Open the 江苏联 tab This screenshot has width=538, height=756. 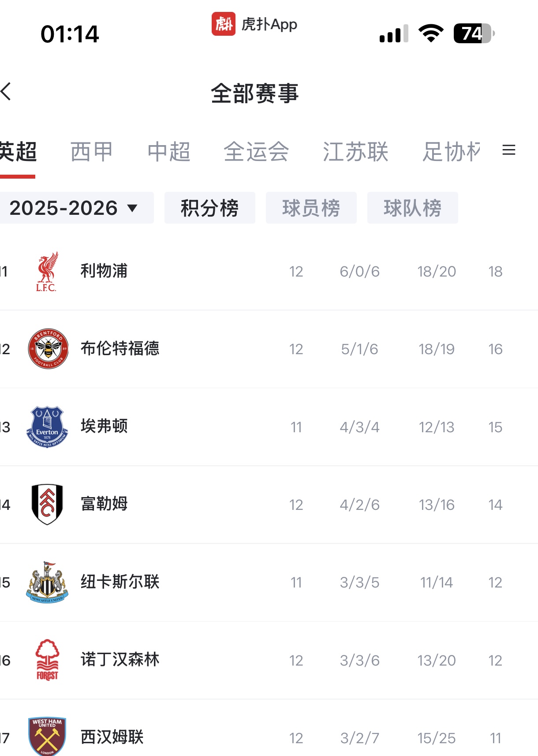(x=355, y=152)
